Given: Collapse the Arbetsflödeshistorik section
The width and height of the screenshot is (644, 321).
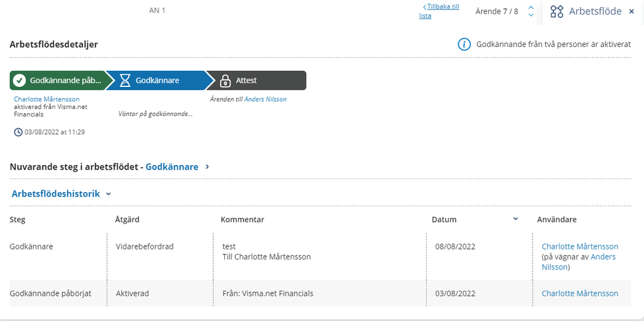Looking at the screenshot, I should [108, 193].
